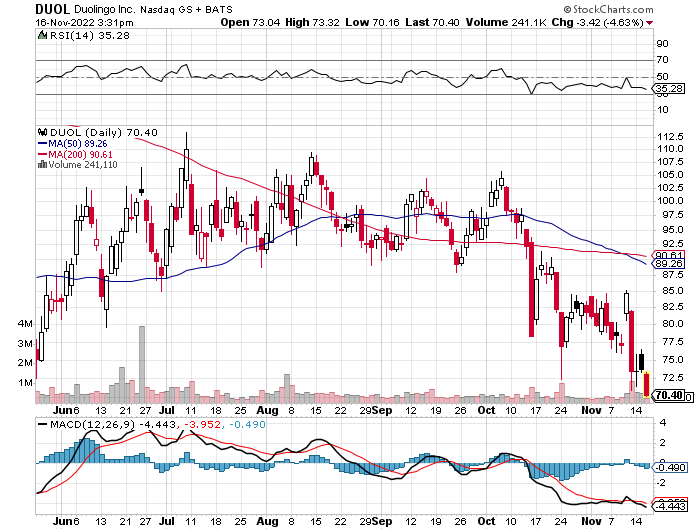Click the red down arrow beside Chg
The width and height of the screenshot is (700, 530).
click(x=650, y=23)
